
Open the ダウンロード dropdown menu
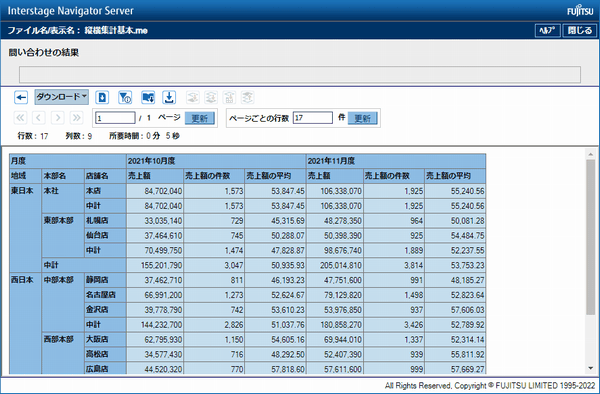pyautogui.click(x=62, y=97)
